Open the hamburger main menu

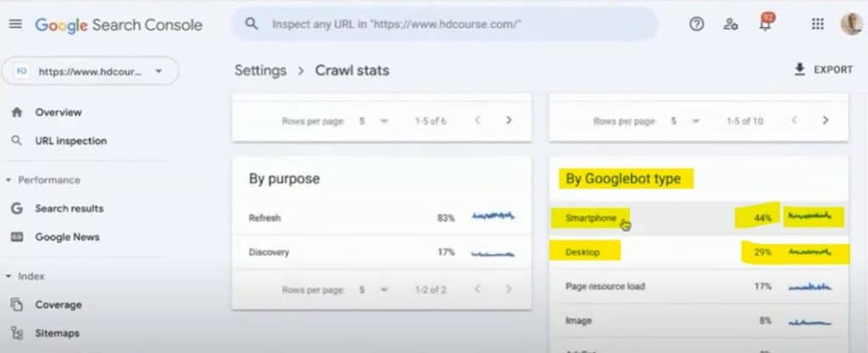pyautogui.click(x=15, y=25)
